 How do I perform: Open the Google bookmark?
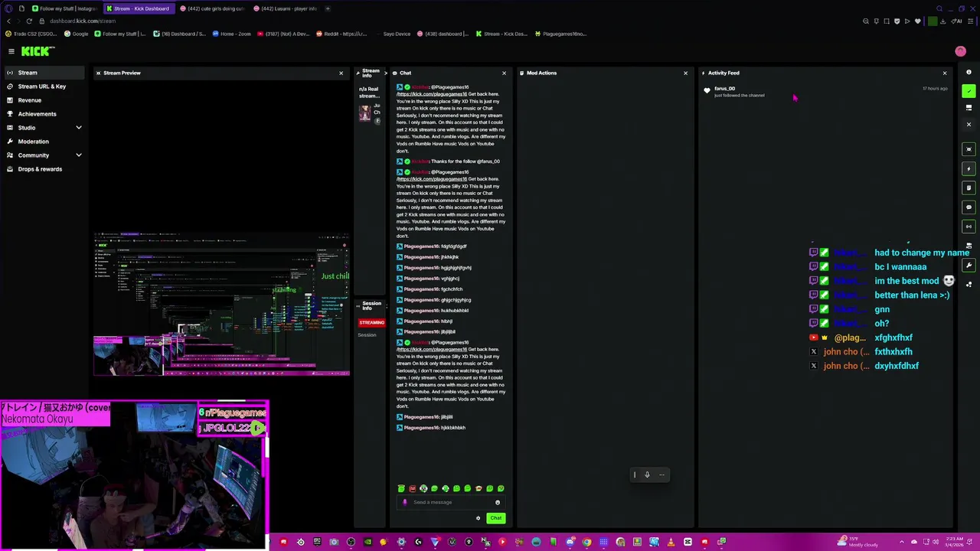click(x=77, y=34)
